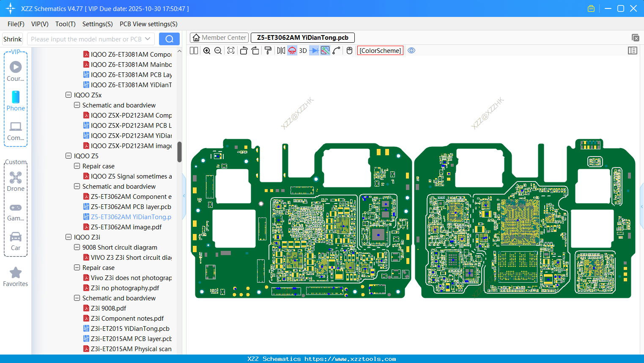This screenshot has height=363, width=644.
Task: Collapse the IQOO Z5x tree node
Action: coord(69,95)
